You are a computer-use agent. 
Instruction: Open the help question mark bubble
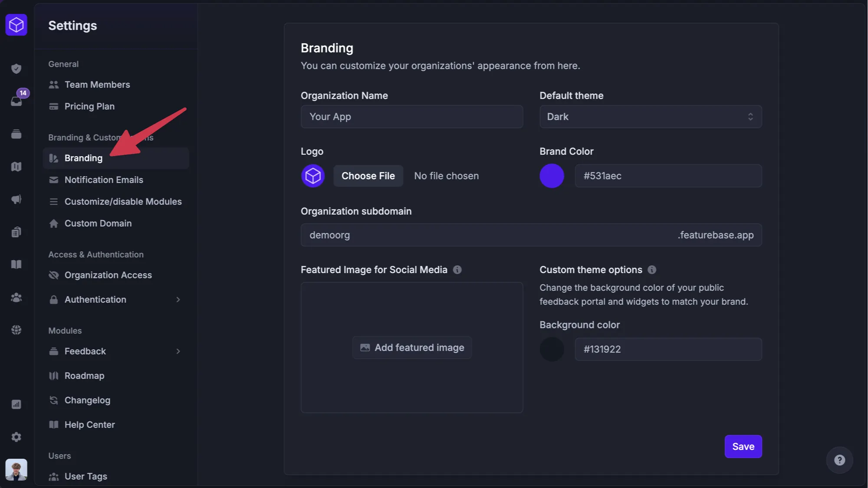[x=839, y=460]
